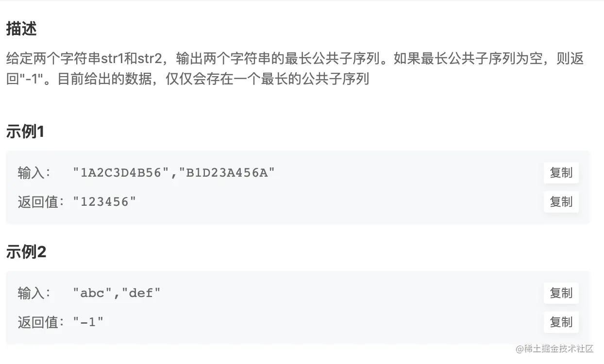This screenshot has width=604, height=364.
Task: Click the 示例2 heading
Action: [26, 252]
